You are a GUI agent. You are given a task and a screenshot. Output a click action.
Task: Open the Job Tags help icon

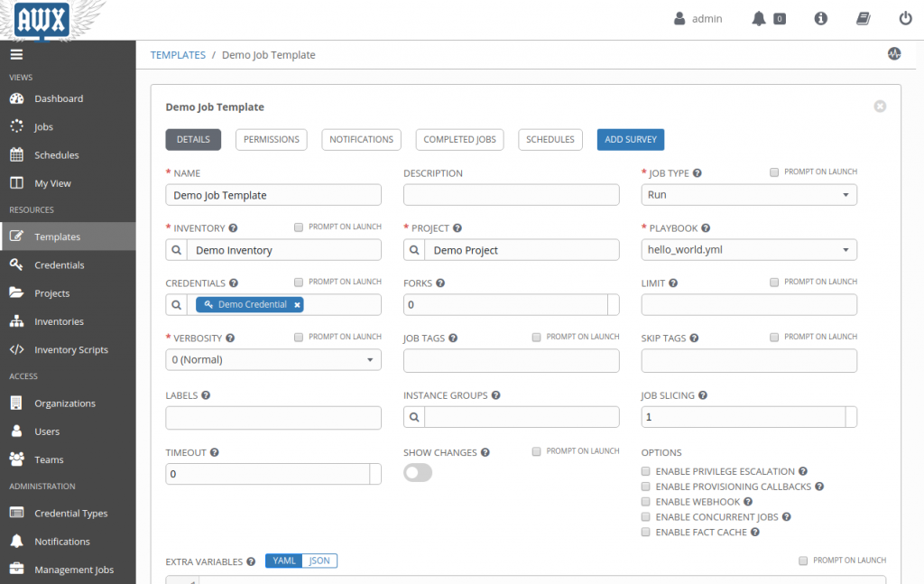453,338
